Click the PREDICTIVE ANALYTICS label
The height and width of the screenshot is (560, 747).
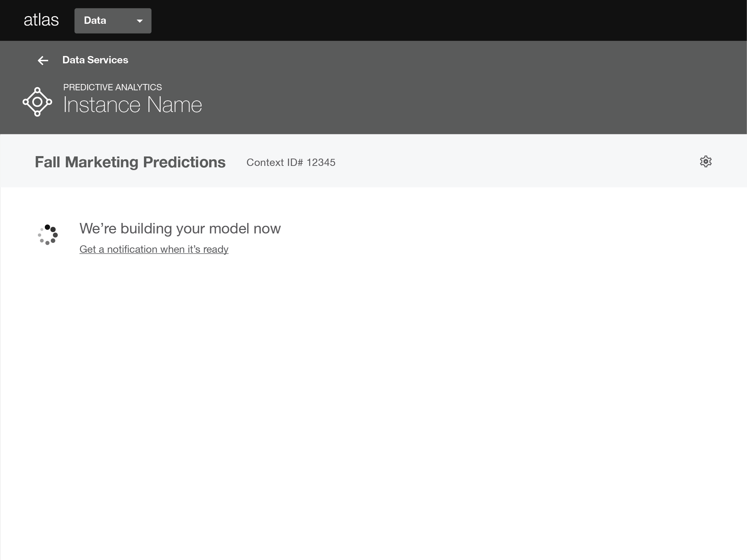(113, 87)
